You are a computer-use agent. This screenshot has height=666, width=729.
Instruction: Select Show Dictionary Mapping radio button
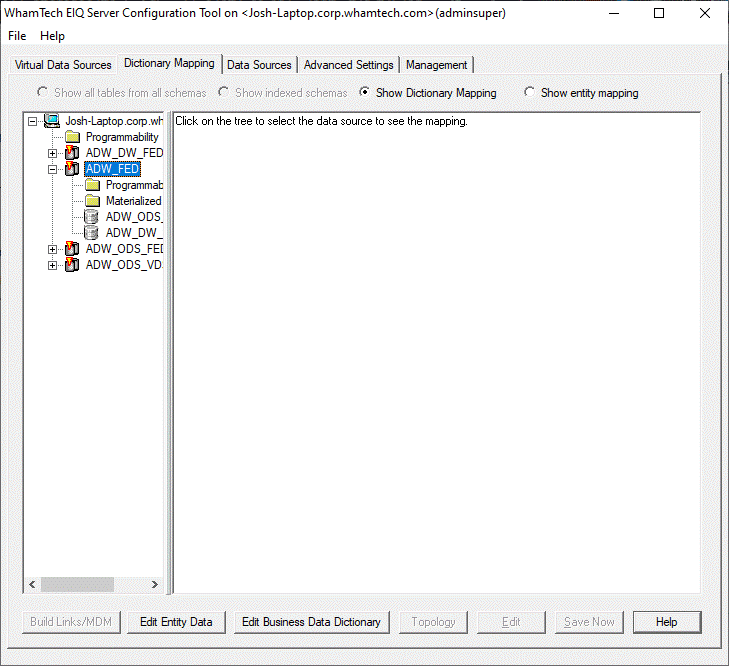click(x=364, y=92)
